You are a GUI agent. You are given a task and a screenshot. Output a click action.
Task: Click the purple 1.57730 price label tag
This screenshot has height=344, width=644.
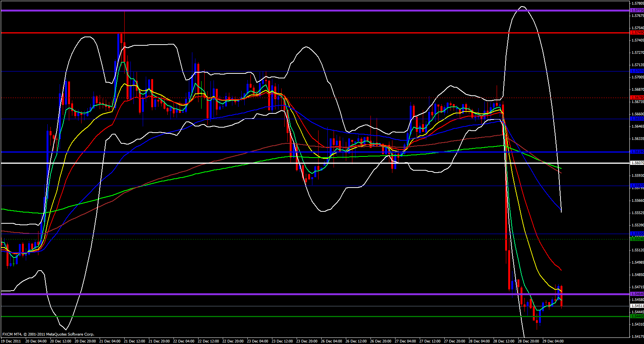point(637,10)
